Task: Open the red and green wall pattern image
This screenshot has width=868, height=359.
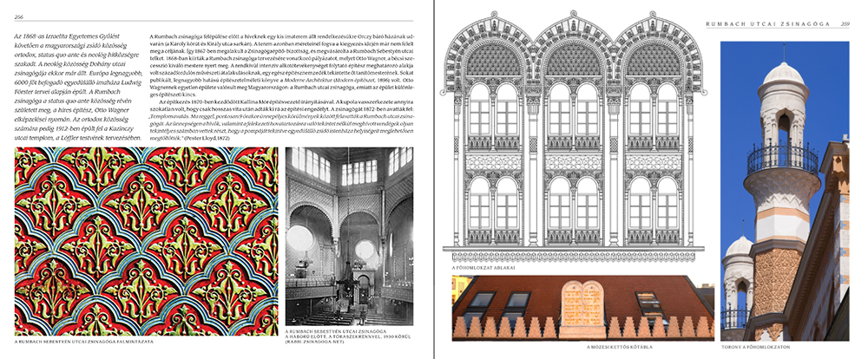Action: [146, 241]
